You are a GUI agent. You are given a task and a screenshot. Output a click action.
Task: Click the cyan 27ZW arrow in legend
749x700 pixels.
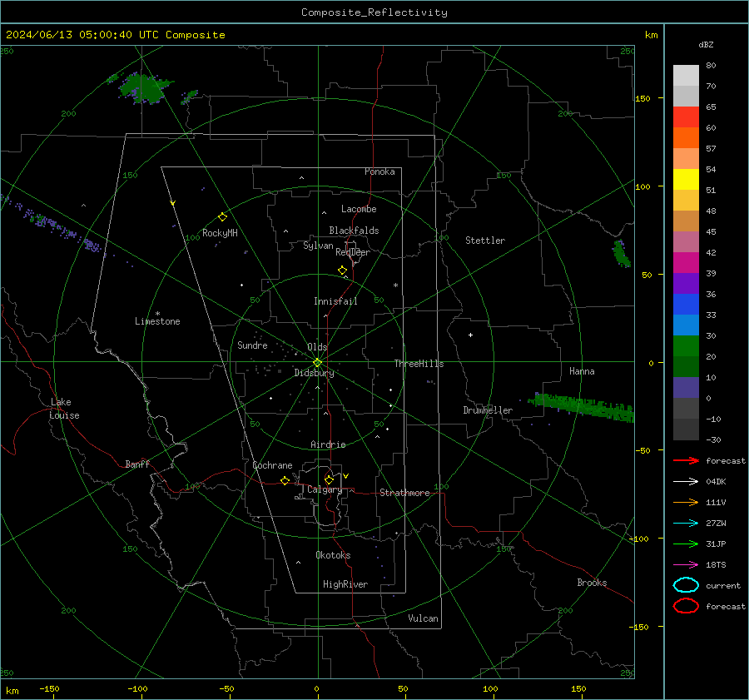[x=686, y=524]
